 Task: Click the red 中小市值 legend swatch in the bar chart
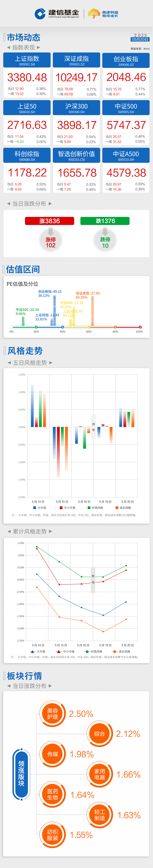[61, 508]
